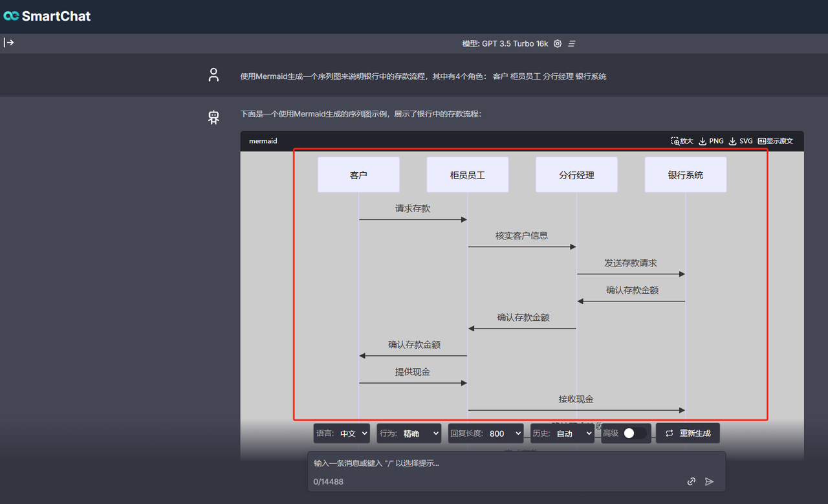Screen dimensions: 828x504
Task: Show original source (显示原文)
Action: (775, 141)
